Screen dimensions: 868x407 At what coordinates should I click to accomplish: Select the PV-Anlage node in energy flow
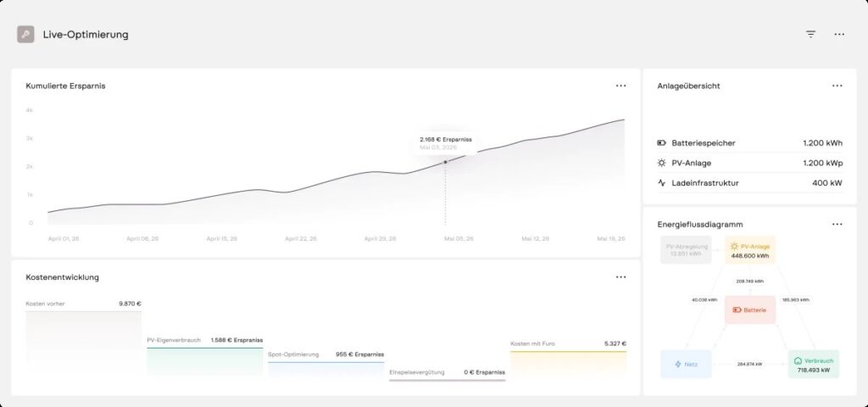[x=750, y=250]
